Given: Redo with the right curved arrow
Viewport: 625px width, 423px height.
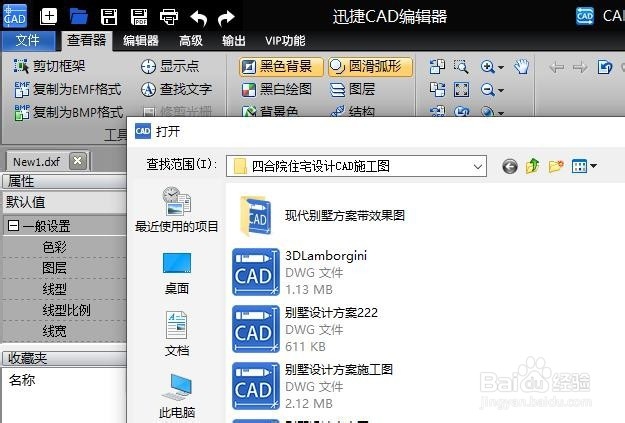Looking at the screenshot, I should click(x=226, y=18).
